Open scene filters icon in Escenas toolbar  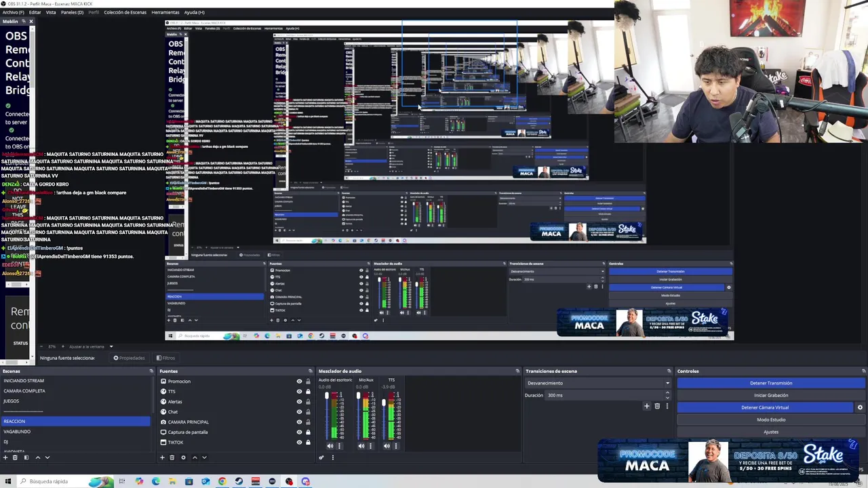click(26, 457)
